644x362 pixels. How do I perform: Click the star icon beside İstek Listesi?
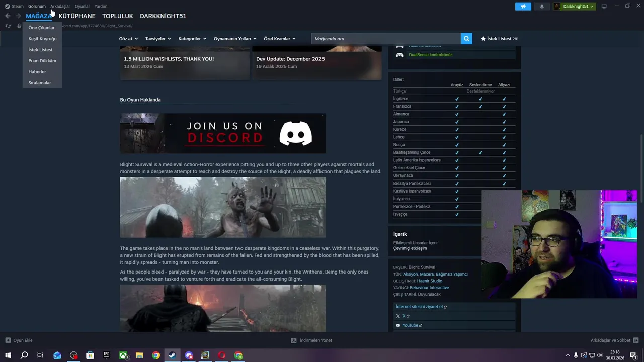[483, 38]
